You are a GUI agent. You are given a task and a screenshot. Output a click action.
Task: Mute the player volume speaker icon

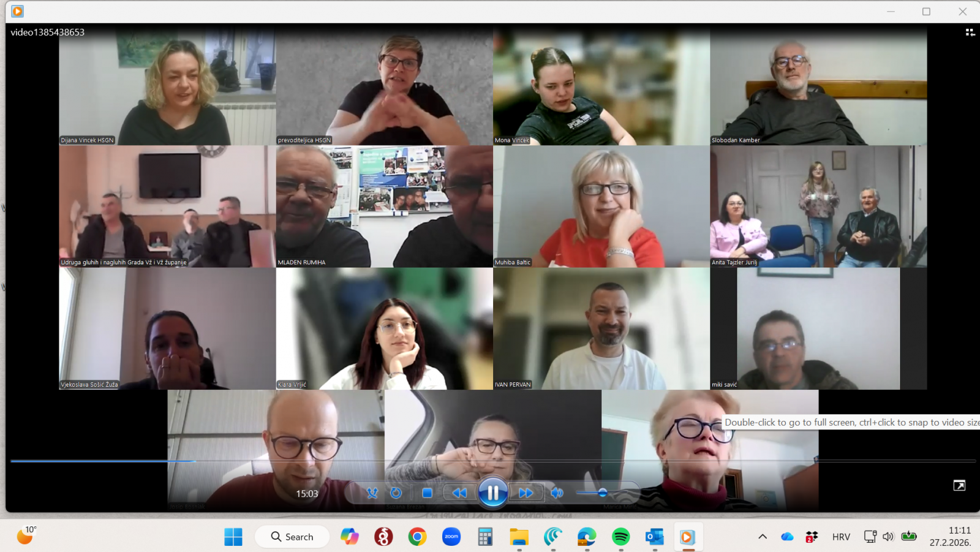(x=557, y=493)
